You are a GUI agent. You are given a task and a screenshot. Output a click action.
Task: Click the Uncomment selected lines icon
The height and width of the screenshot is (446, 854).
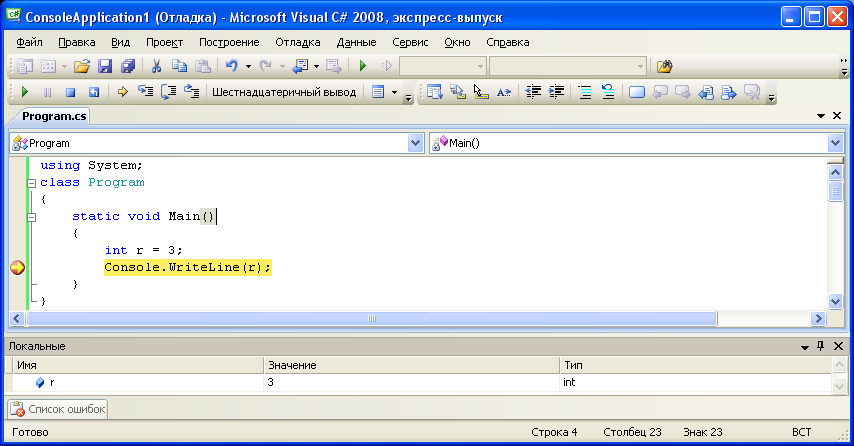[x=608, y=92]
